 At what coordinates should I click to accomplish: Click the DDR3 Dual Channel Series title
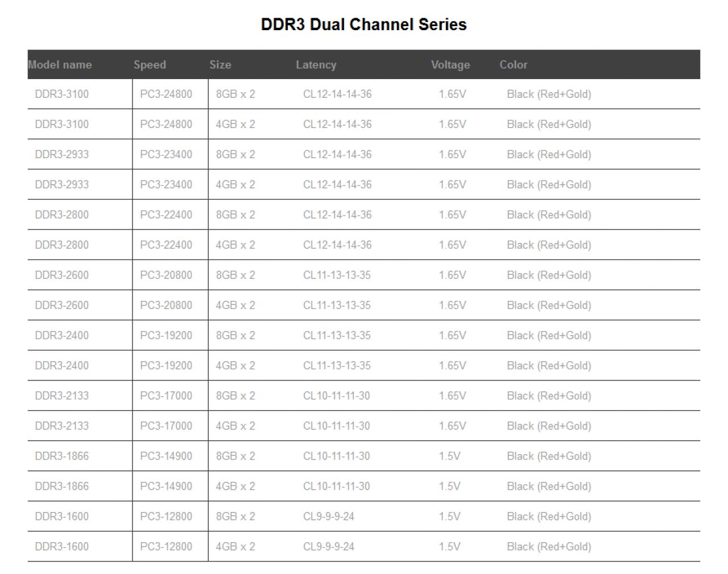coord(364,24)
